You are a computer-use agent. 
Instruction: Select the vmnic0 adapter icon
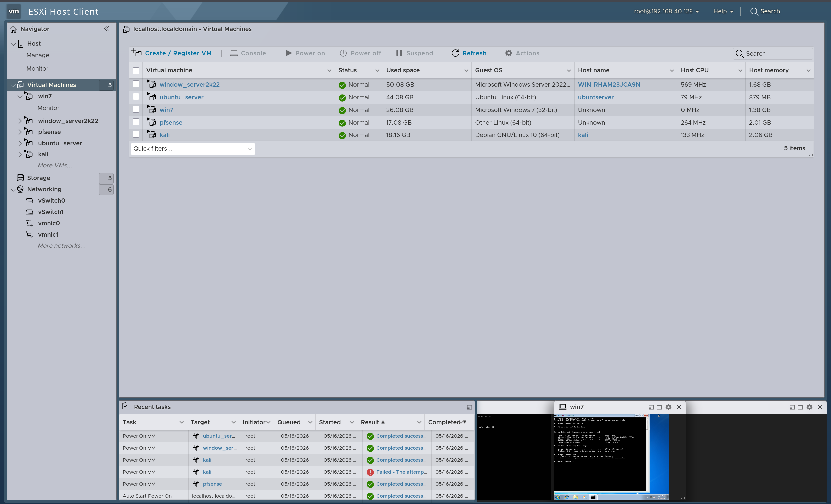click(29, 223)
